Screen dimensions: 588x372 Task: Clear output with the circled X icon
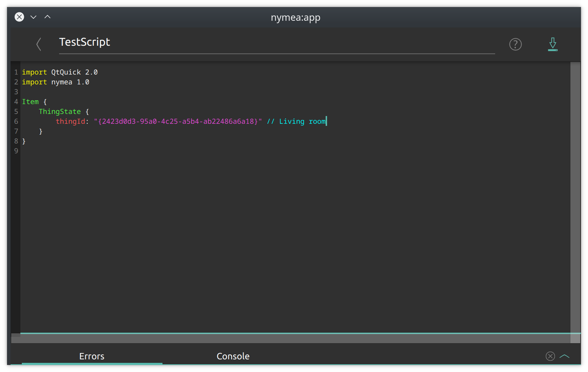(550, 356)
